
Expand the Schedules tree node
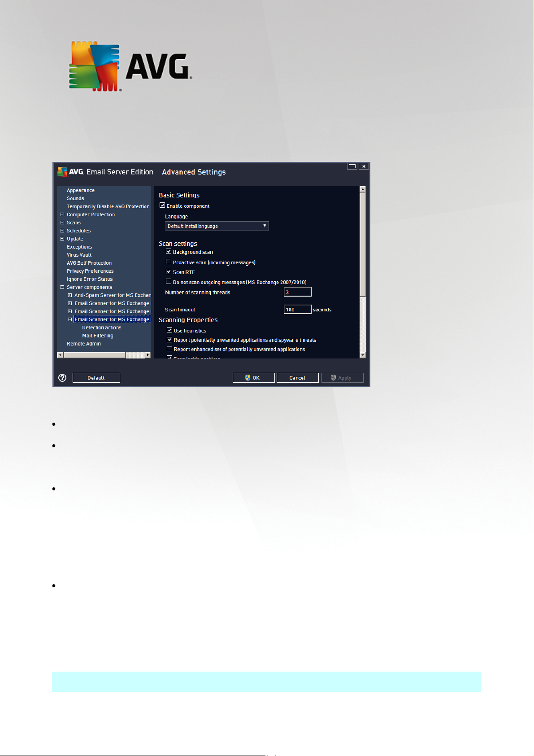62,231
